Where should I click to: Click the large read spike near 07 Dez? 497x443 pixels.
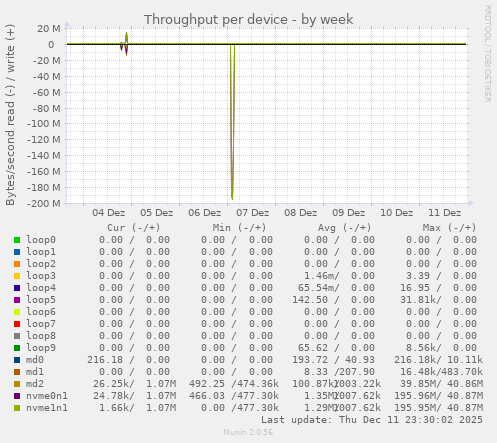232,123
